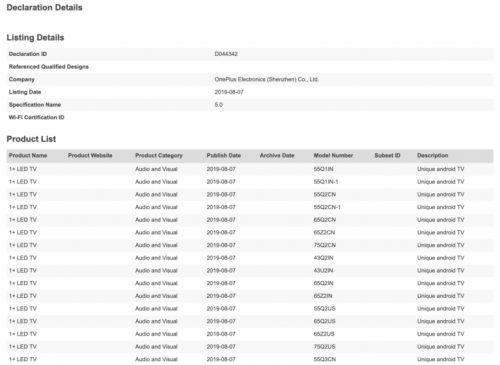Select model number 55Q2US
This screenshot has width=500, height=365.
point(324,308)
